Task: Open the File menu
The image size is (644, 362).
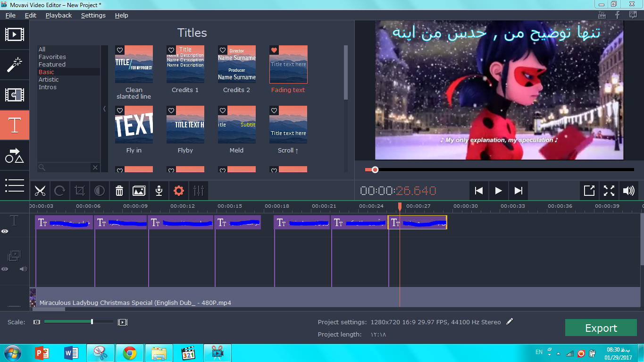Action: point(10,15)
